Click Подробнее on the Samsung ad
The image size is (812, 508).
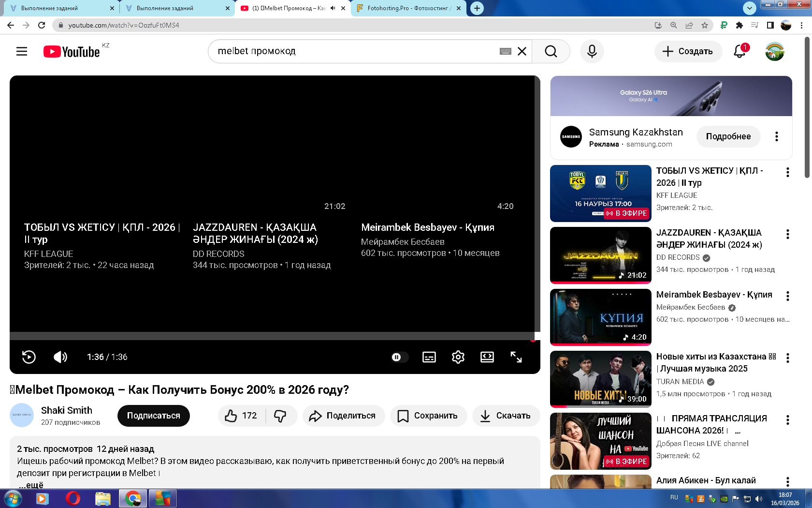(x=728, y=136)
